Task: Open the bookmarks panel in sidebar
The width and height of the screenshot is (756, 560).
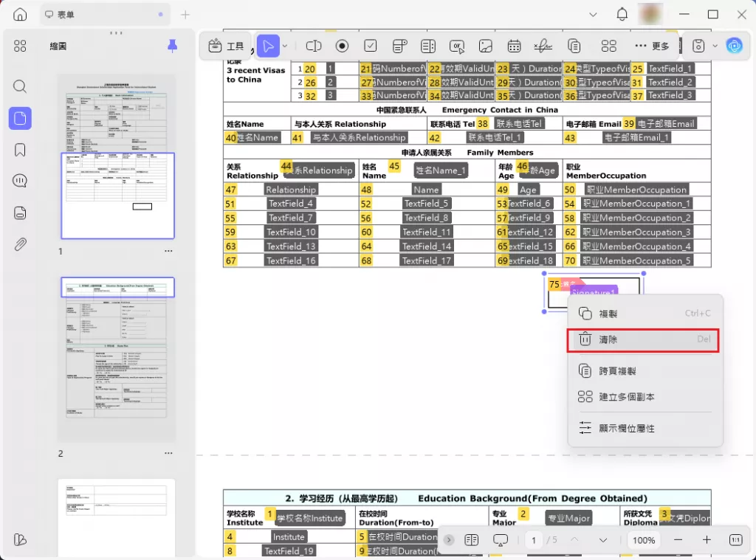Action: (20, 150)
